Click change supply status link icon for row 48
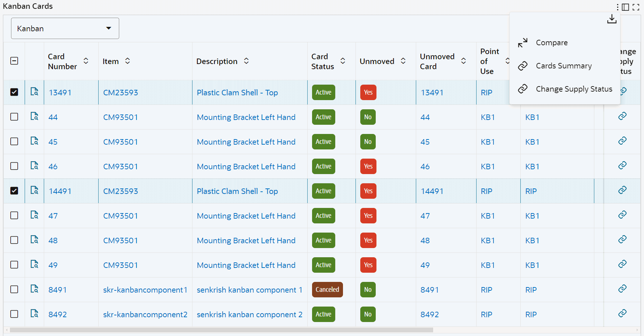The image size is (644, 336). (x=622, y=240)
